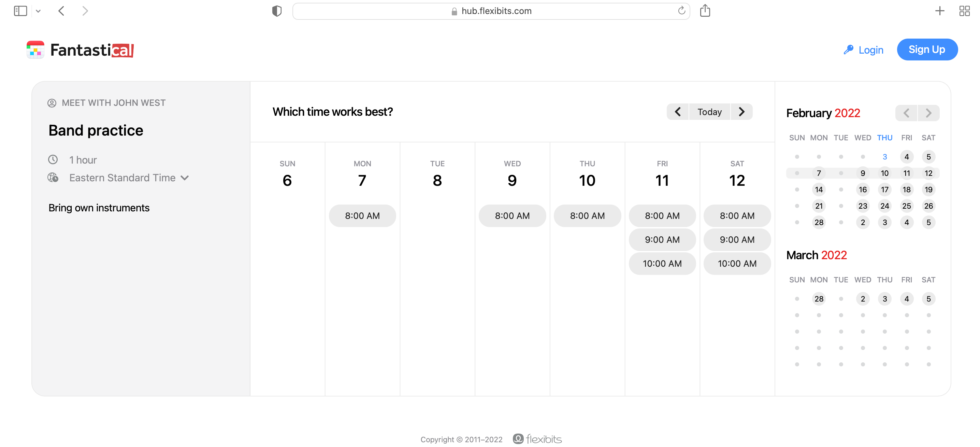
Task: Open the Safari share sheet
Action: click(x=705, y=11)
